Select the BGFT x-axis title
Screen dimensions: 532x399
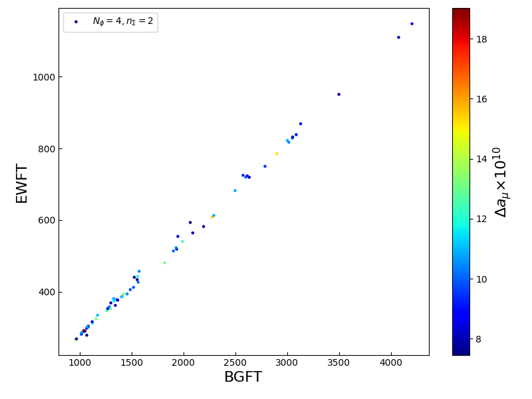click(243, 377)
